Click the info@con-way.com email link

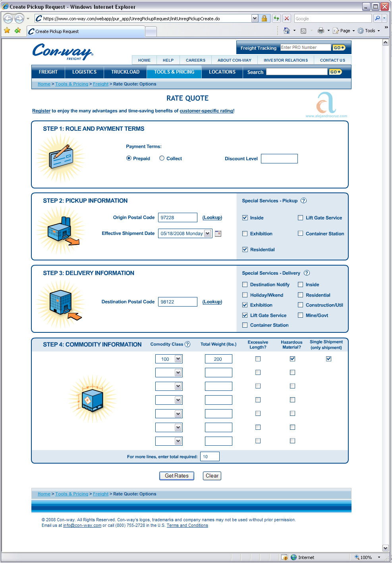pos(82,525)
